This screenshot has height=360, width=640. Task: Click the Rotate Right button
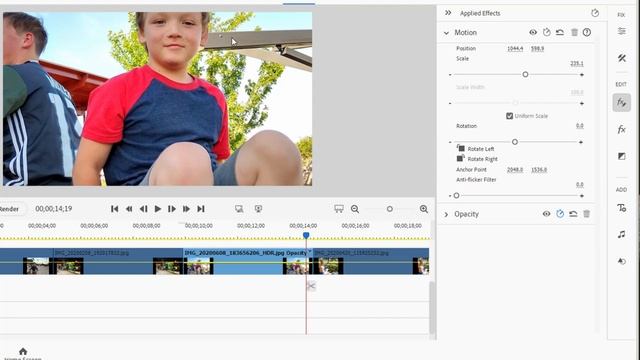point(477,159)
